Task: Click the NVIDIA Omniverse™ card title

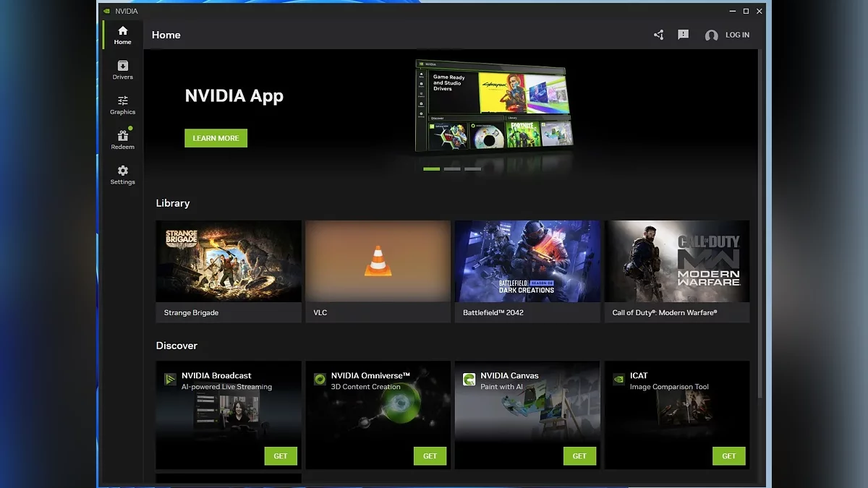Action: tap(370, 375)
